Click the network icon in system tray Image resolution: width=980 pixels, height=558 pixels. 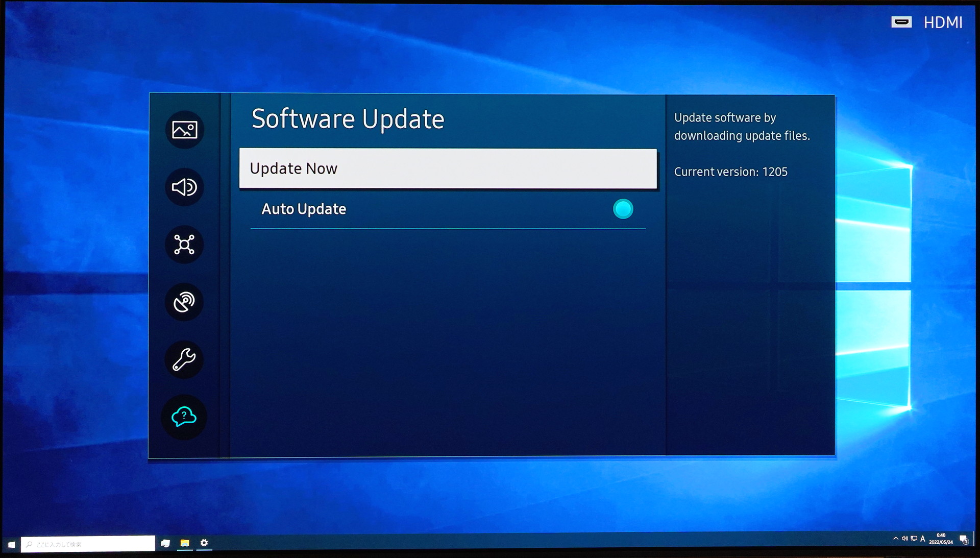[x=914, y=539]
